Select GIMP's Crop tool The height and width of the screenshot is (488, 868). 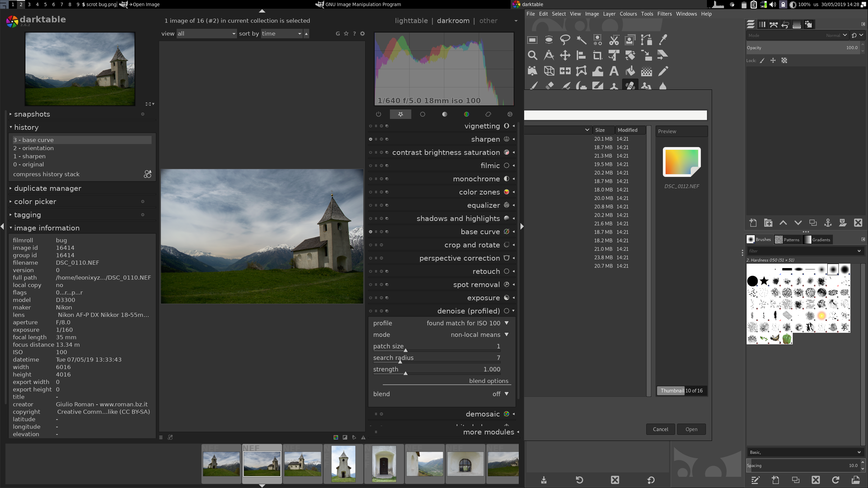(x=597, y=55)
